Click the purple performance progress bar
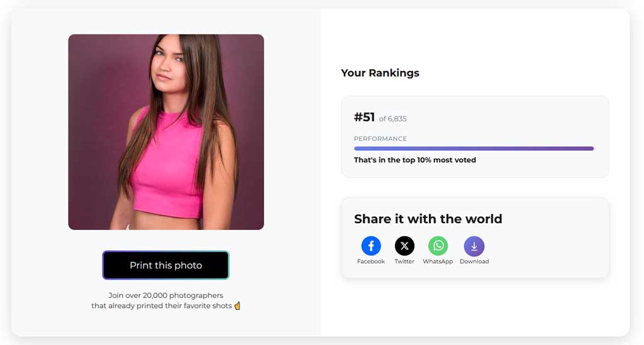Viewport: 644px width, 345px height. pyautogui.click(x=474, y=148)
